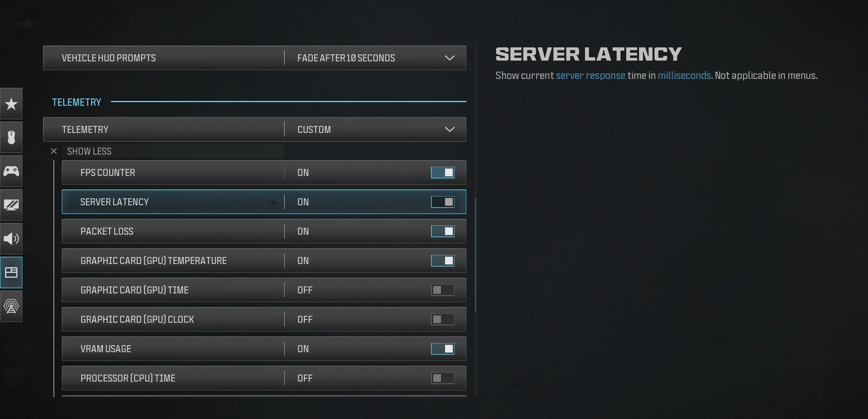868x419 pixels.
Task: Open Graphics settings via monitor icon
Action: (x=11, y=205)
